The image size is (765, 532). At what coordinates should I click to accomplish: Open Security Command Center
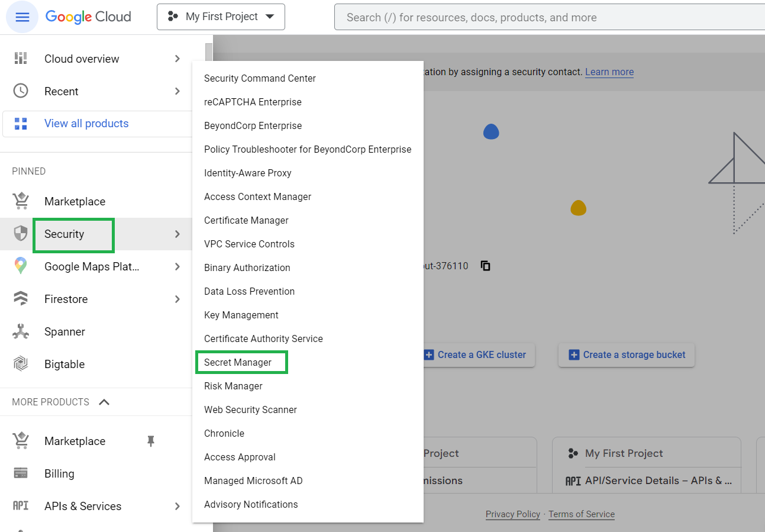point(260,78)
